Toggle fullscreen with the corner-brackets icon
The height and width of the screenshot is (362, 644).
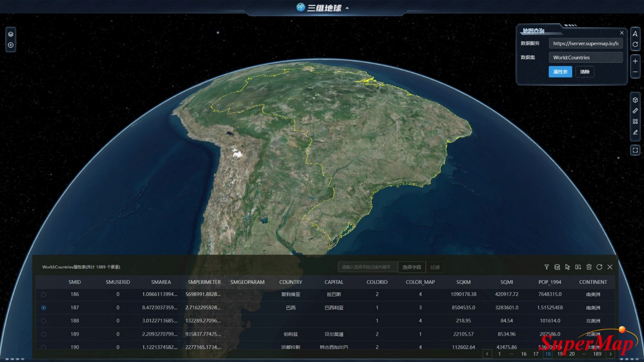point(635,150)
